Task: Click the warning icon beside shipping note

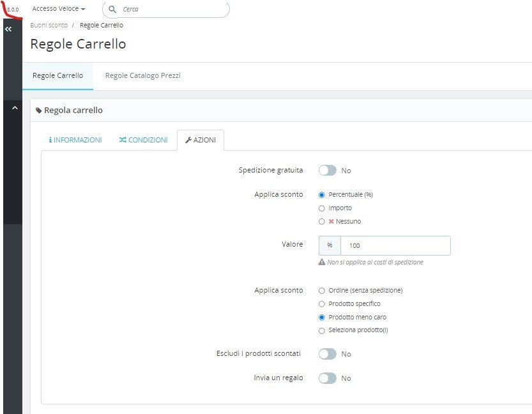Action: tap(322, 262)
